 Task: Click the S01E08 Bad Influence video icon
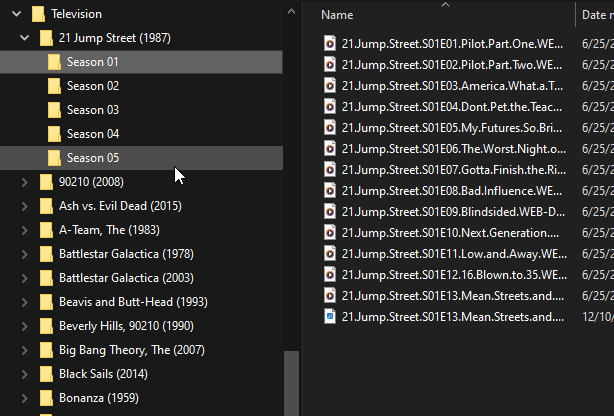[330, 191]
